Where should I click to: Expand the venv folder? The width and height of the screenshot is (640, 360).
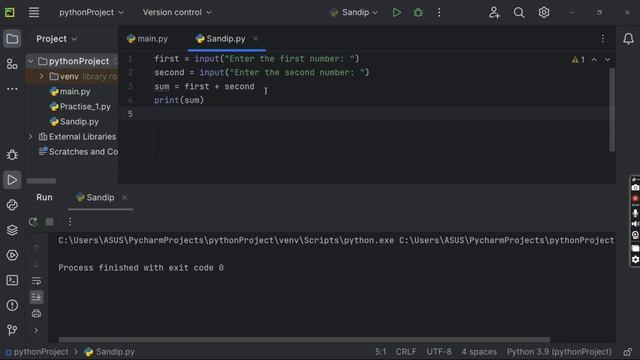[x=41, y=76]
